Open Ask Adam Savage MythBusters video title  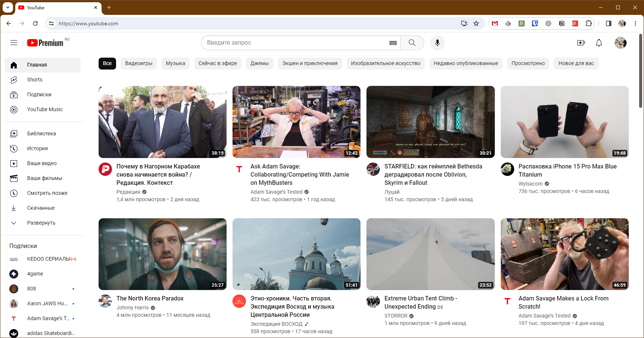[x=300, y=174]
